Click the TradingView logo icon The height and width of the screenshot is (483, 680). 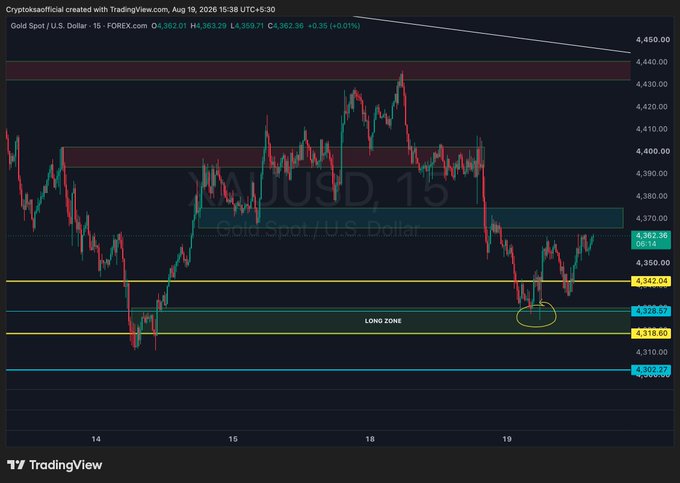pos(16,465)
